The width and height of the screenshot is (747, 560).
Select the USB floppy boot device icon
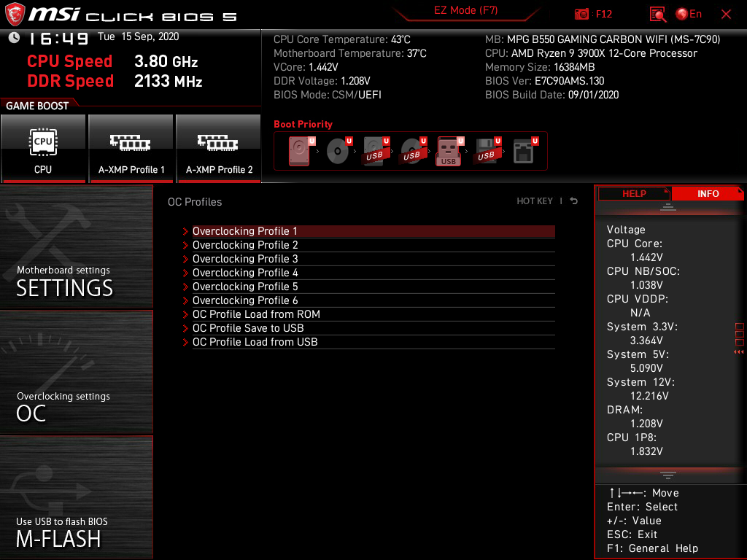tap(487, 151)
